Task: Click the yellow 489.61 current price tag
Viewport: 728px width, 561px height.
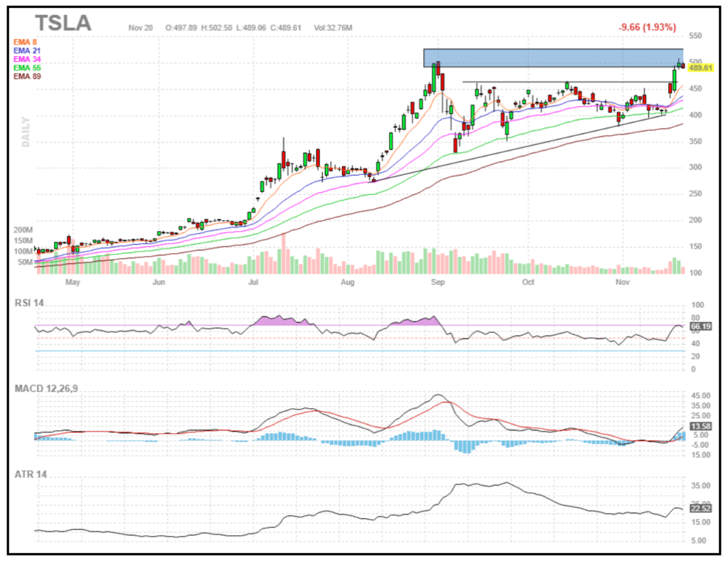Action: [x=700, y=68]
